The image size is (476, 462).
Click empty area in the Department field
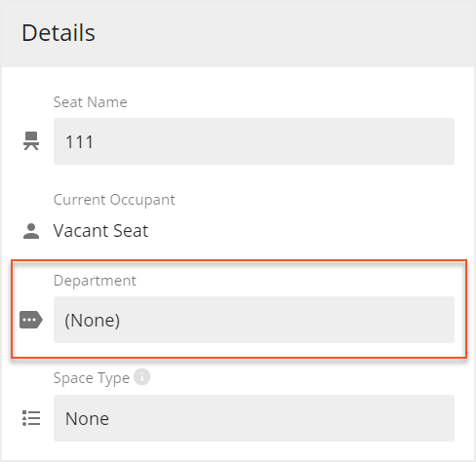tap(286, 320)
